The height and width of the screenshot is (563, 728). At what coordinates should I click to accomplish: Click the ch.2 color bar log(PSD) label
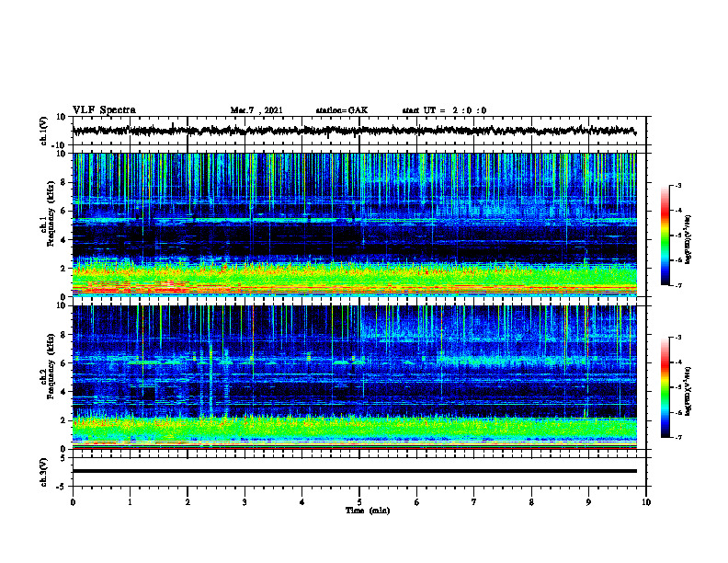click(x=688, y=391)
